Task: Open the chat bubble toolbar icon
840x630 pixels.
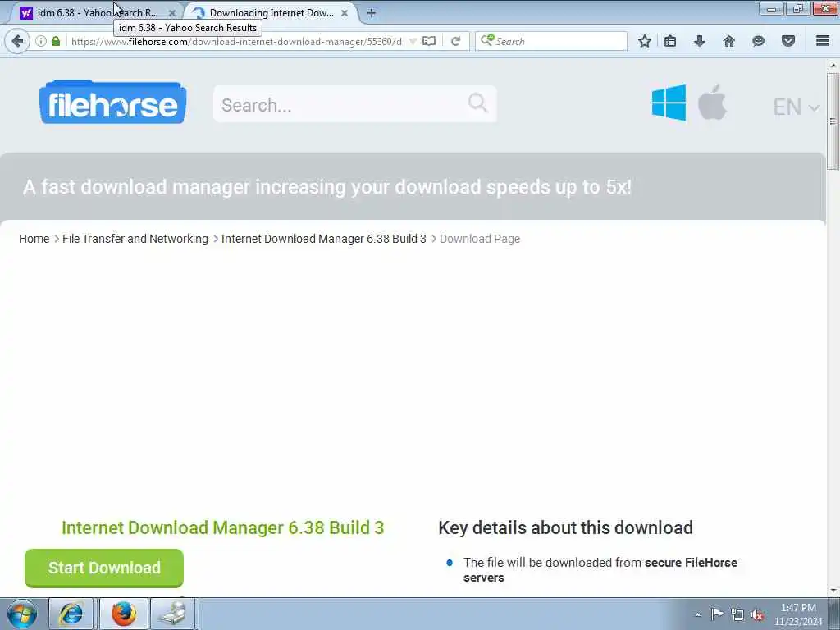Action: coord(759,41)
